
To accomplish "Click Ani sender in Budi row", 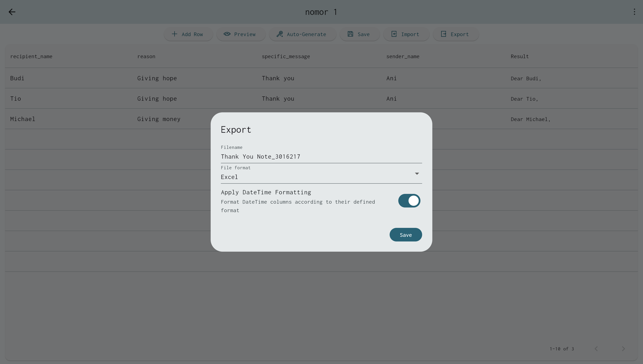I will pos(391,78).
